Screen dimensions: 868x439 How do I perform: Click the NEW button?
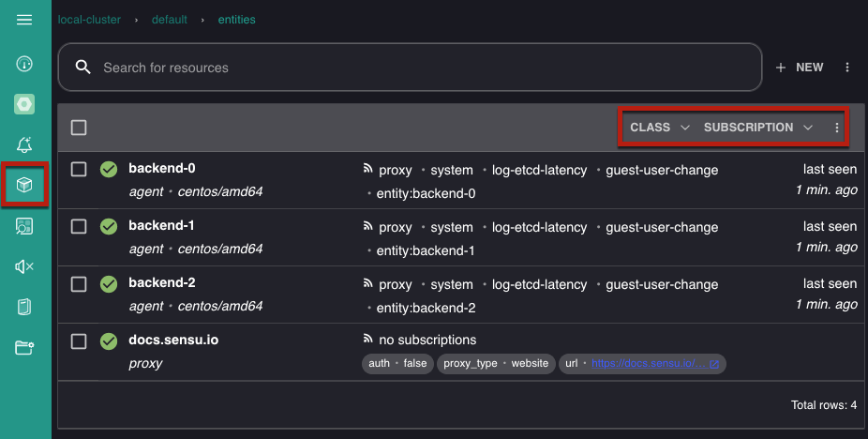[x=800, y=68]
